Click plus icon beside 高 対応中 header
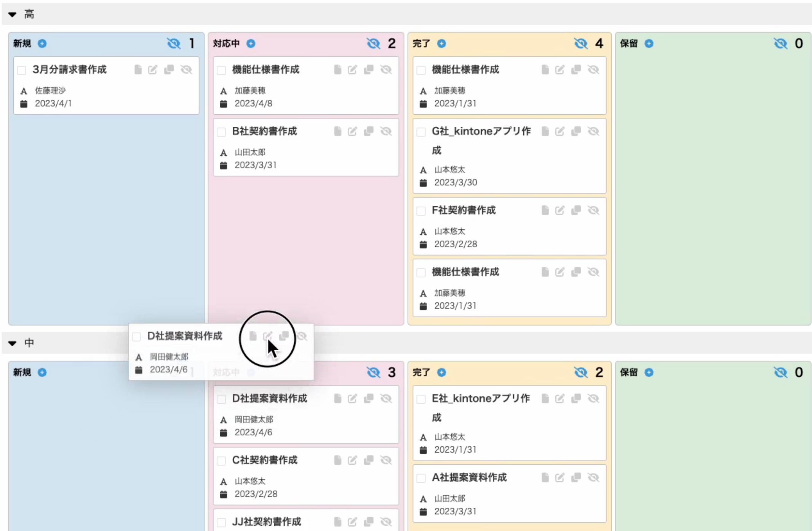812x531 pixels. tap(251, 43)
